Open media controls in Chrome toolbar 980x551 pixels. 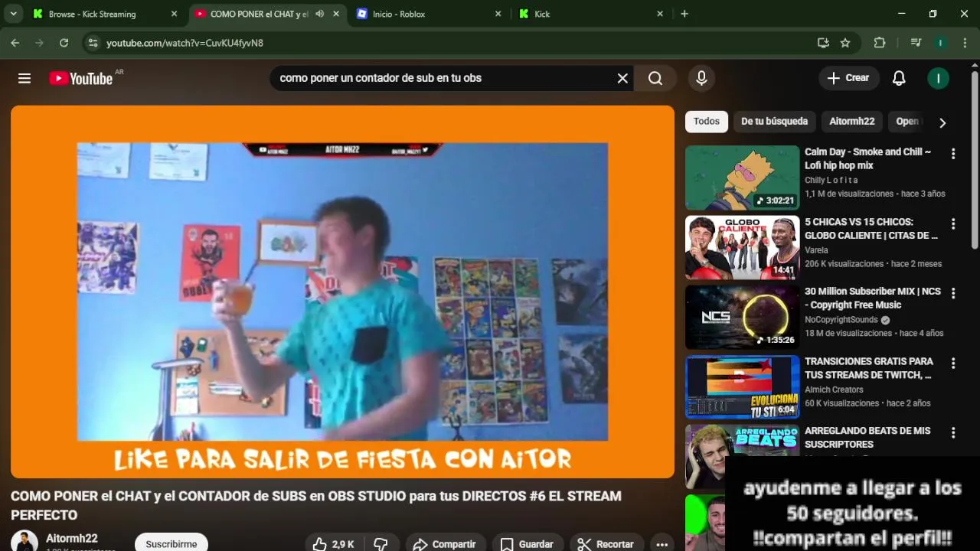[x=916, y=43]
